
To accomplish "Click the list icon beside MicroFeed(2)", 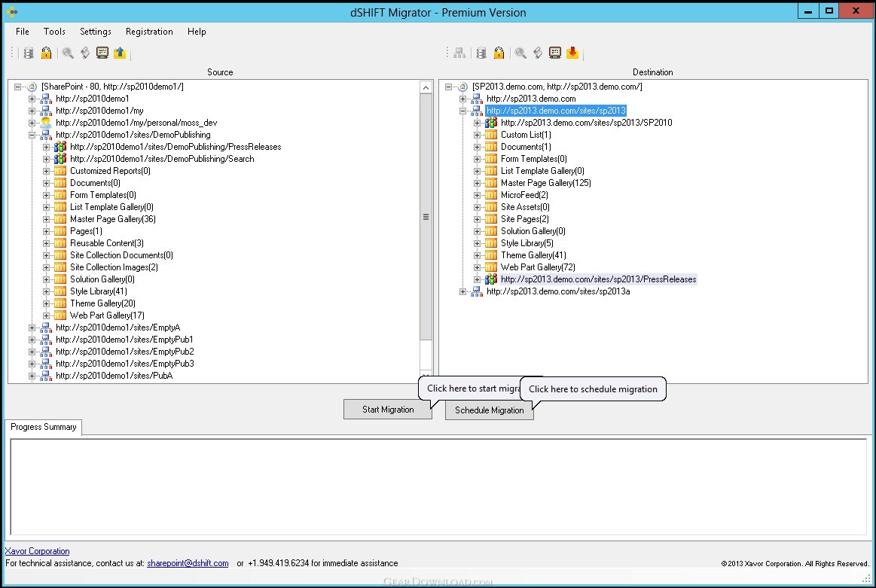I will (x=491, y=195).
